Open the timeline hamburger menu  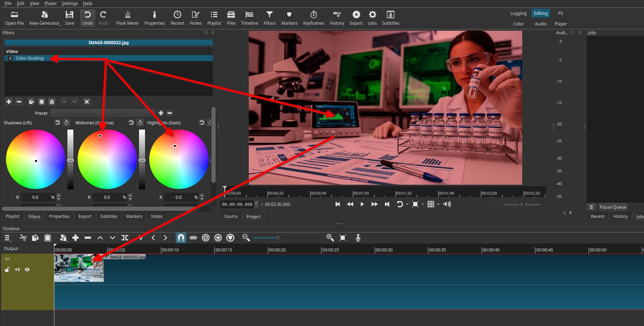click(x=7, y=238)
